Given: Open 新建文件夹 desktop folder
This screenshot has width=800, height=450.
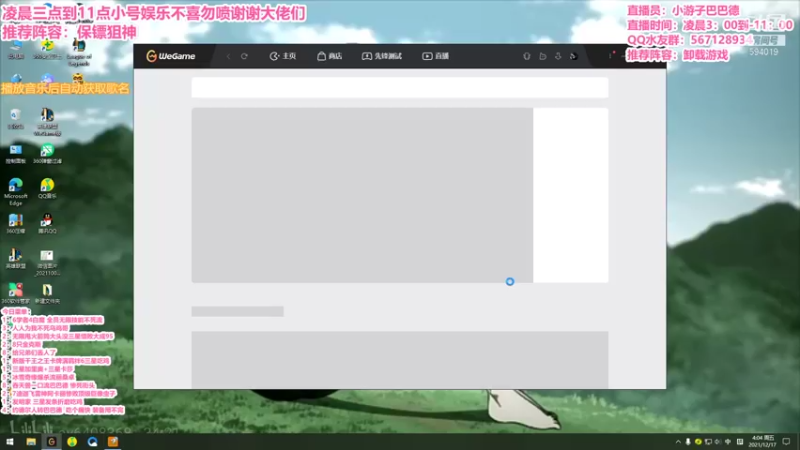Looking at the screenshot, I should click(x=47, y=294).
